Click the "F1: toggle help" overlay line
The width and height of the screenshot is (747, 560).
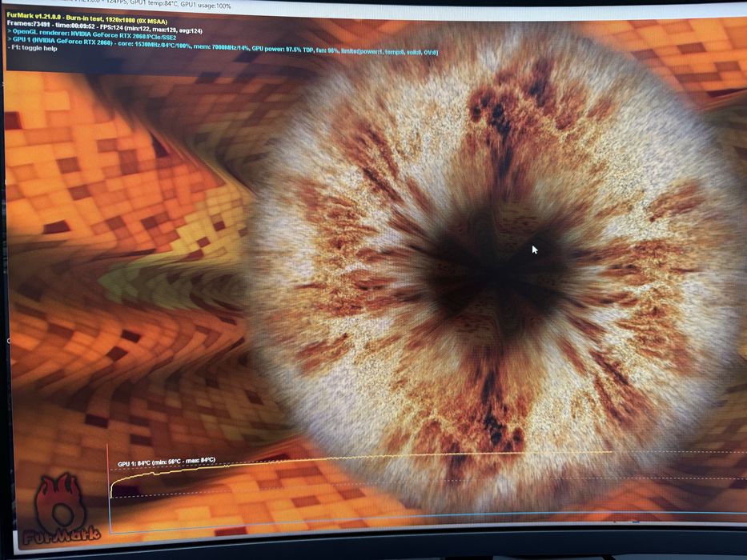click(x=33, y=48)
